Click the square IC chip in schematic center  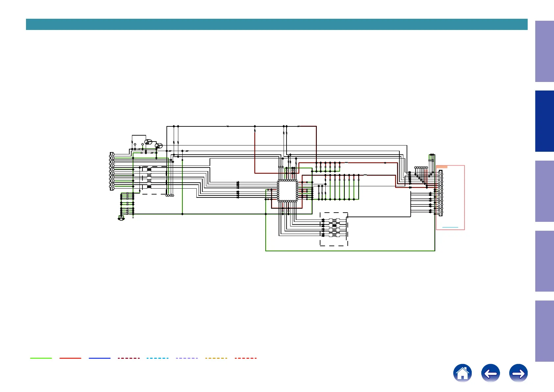[x=288, y=191]
